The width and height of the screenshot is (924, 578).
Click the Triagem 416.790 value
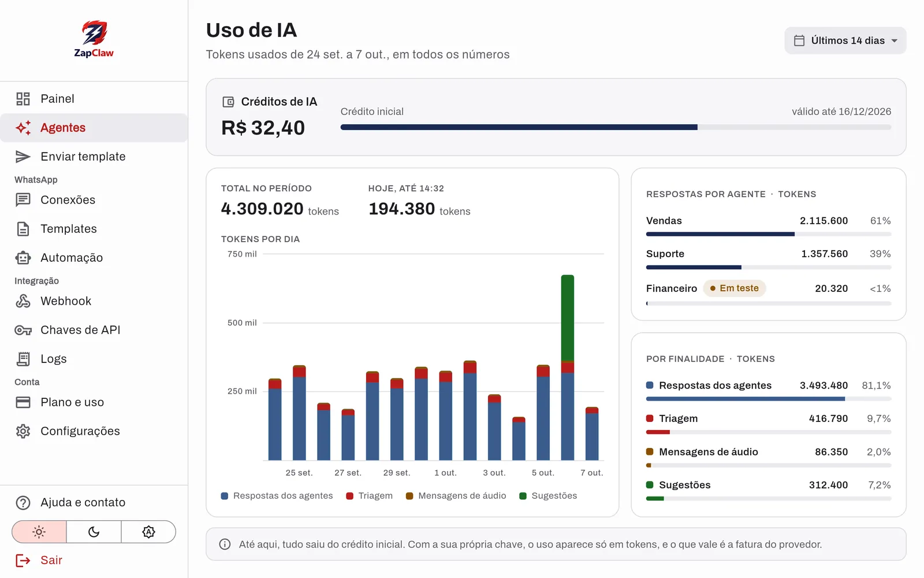coord(828,418)
